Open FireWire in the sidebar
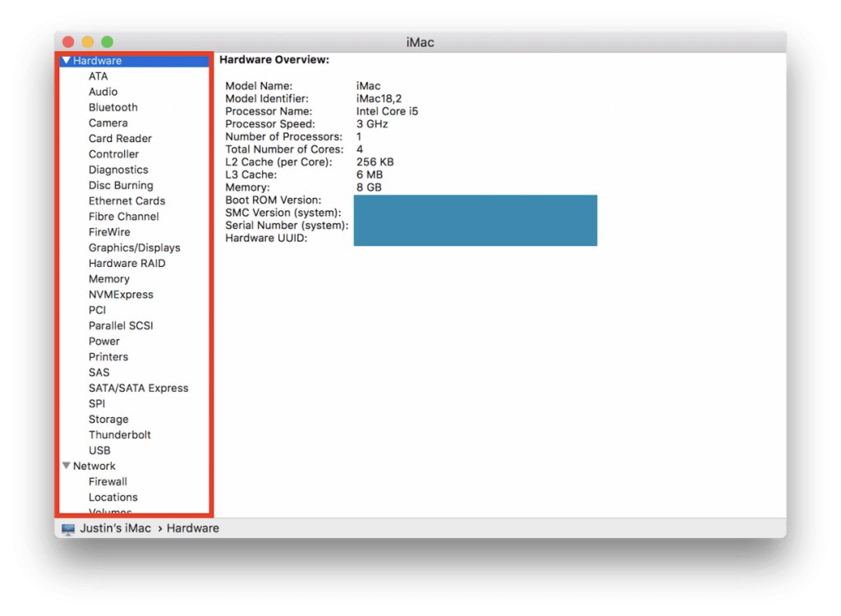This screenshot has width=841, height=616. (x=109, y=232)
